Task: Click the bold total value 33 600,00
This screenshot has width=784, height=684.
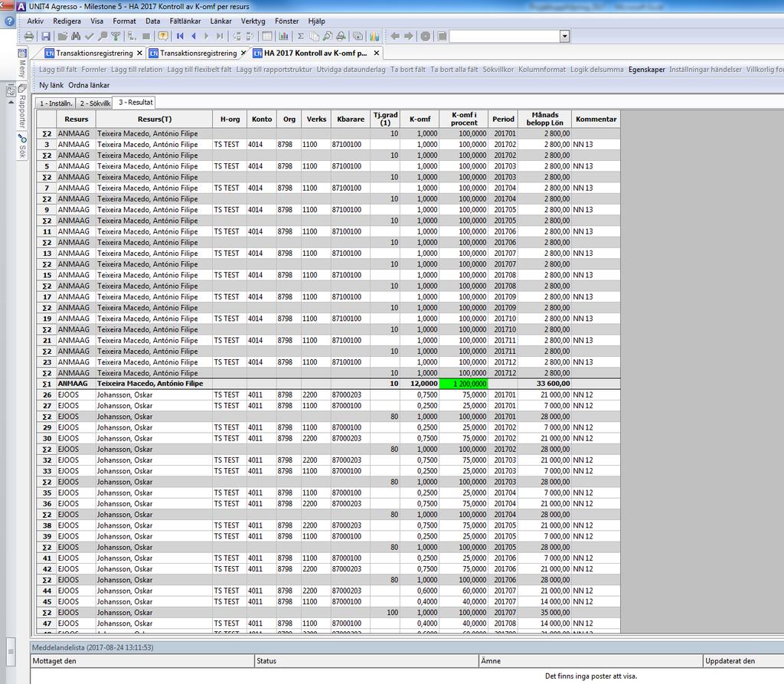Action: click(553, 384)
